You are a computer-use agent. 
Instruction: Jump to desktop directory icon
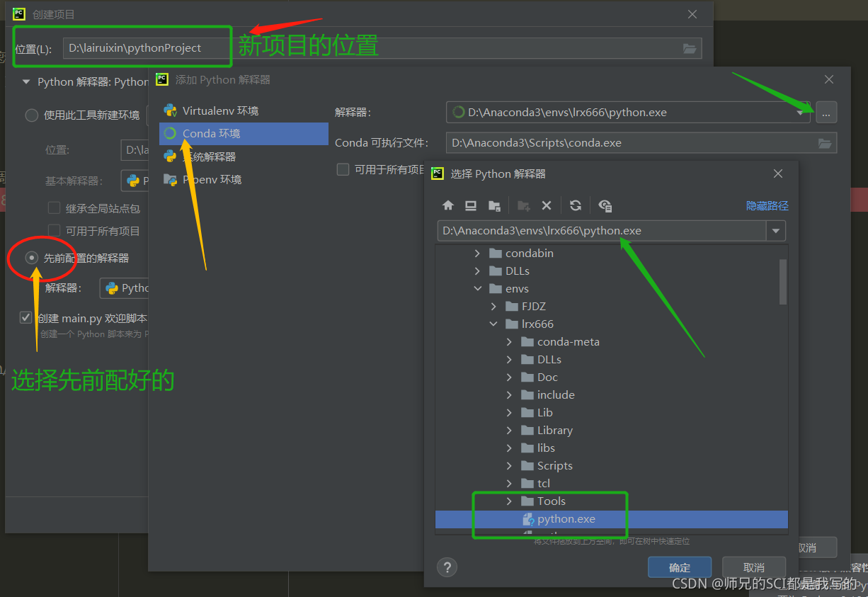[471, 205]
